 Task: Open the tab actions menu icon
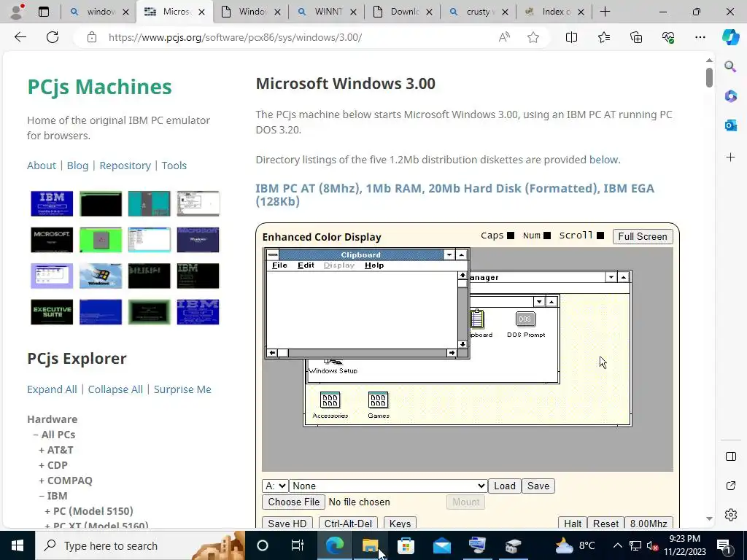(x=44, y=12)
